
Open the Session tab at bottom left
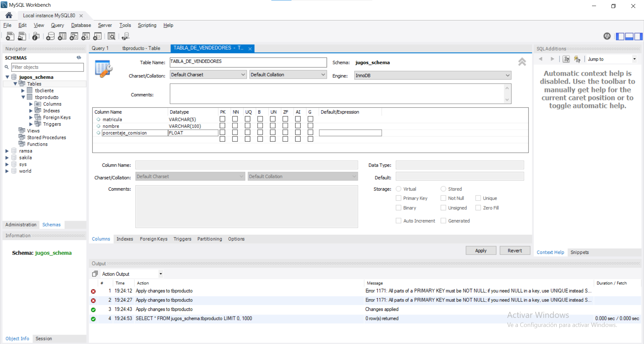[x=44, y=338]
